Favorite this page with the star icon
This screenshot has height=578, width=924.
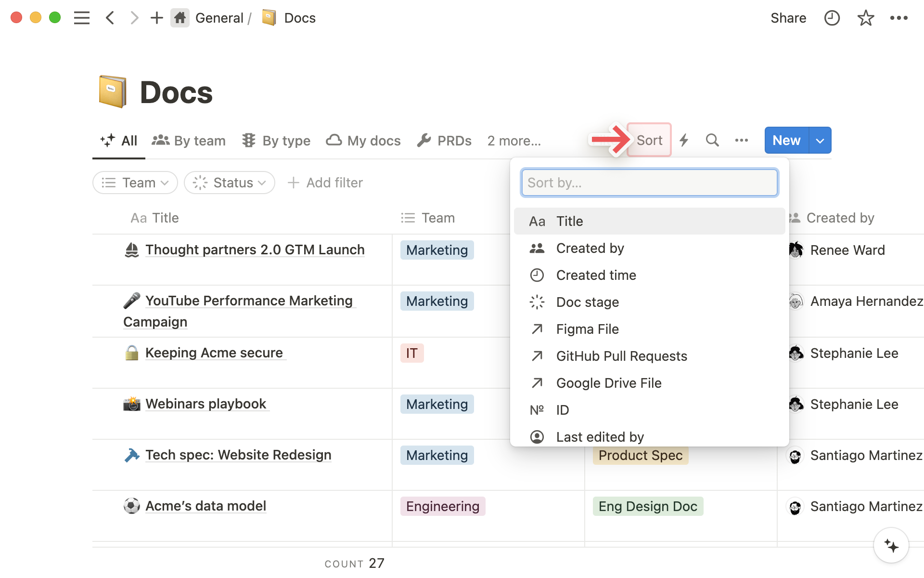865,18
